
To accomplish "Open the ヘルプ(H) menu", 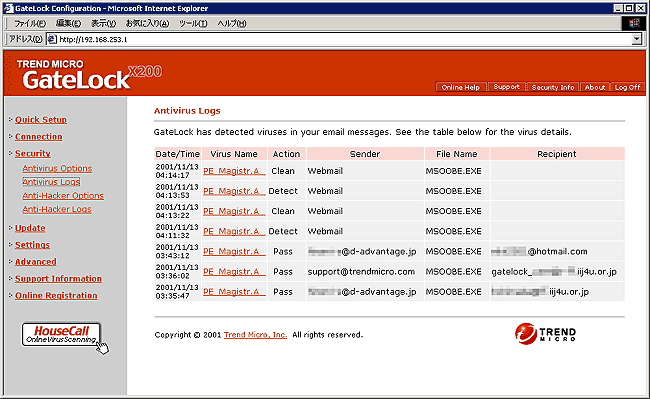I will pyautogui.click(x=232, y=23).
